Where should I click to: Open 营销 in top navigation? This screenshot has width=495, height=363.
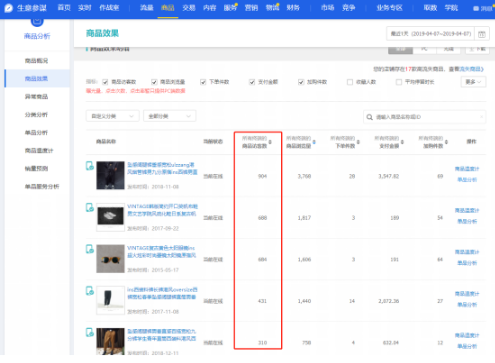[x=251, y=8]
